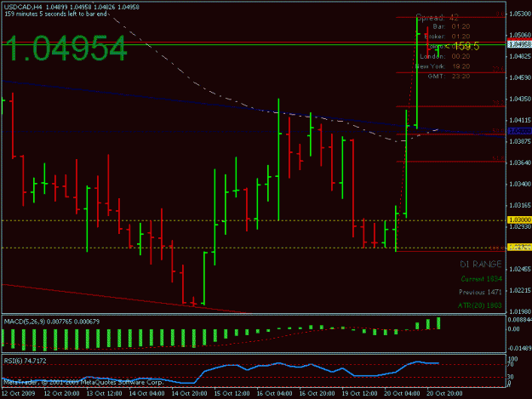
Task: Click the 1.05300 price axis label
Action: click(x=520, y=14)
